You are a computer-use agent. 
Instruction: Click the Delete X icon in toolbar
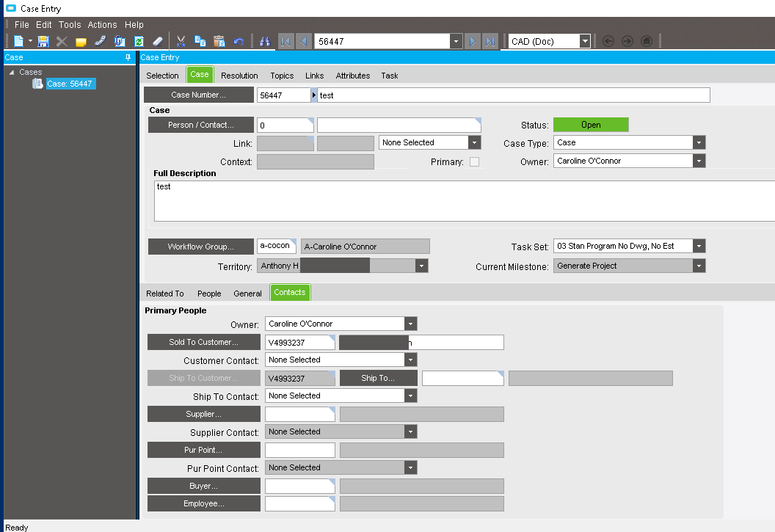(62, 42)
